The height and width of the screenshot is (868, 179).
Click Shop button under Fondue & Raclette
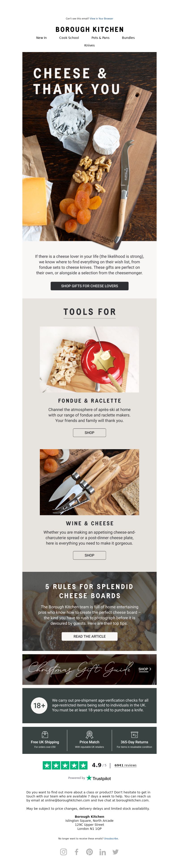(x=89, y=433)
